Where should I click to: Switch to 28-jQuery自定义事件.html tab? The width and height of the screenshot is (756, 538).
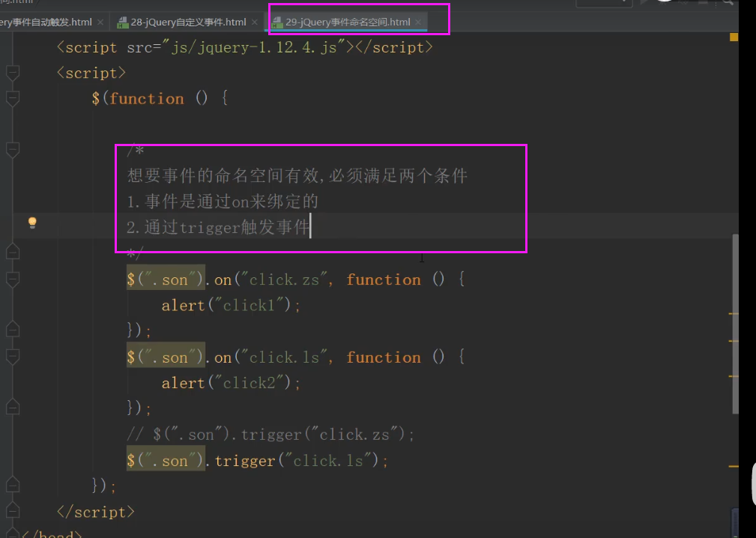tap(188, 22)
